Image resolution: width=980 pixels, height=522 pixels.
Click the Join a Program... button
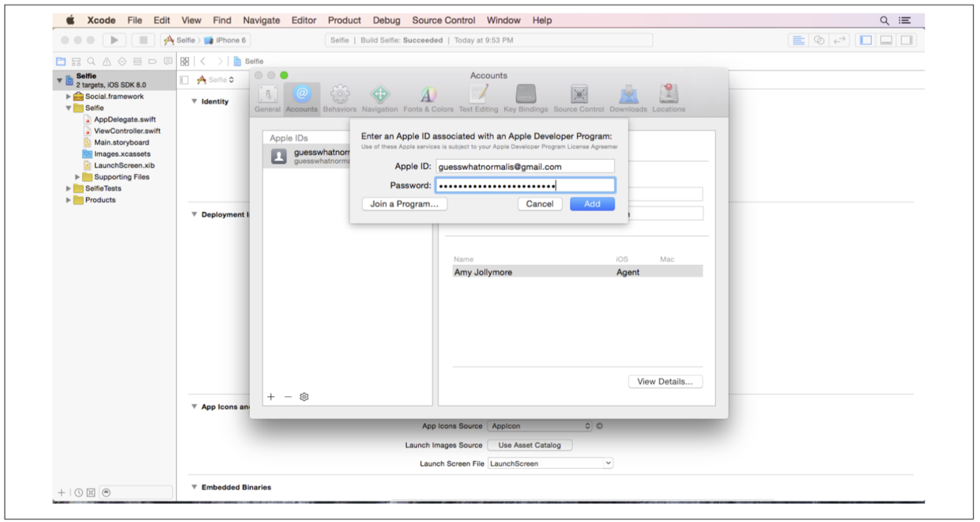pos(405,204)
